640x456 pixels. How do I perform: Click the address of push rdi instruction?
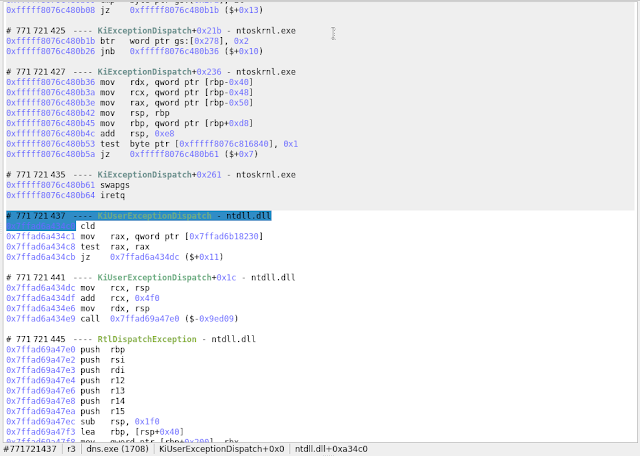(x=41, y=370)
